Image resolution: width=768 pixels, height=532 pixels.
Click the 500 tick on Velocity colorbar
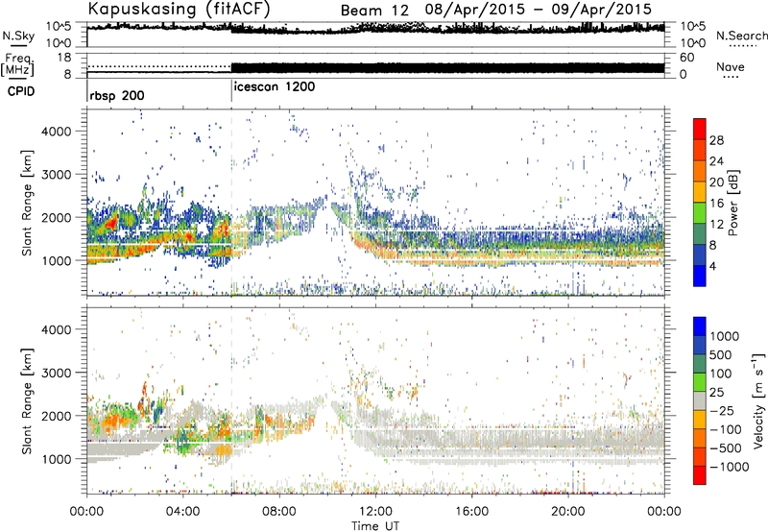(721, 354)
